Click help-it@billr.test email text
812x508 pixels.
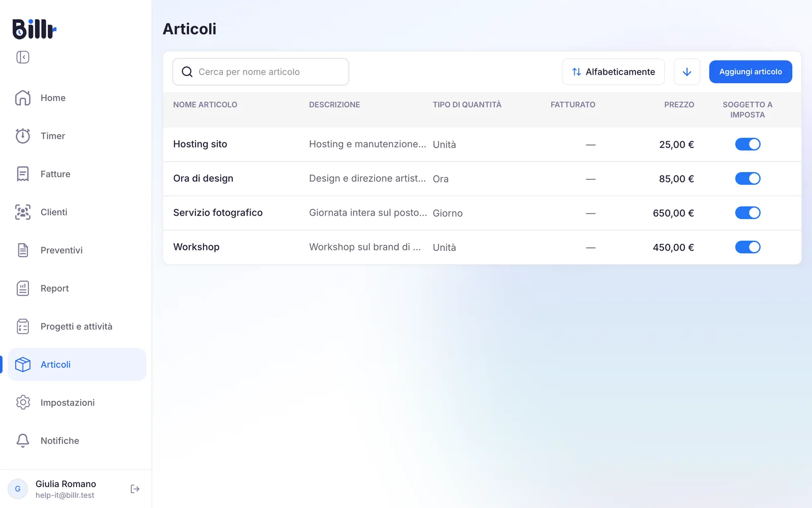[65, 495]
